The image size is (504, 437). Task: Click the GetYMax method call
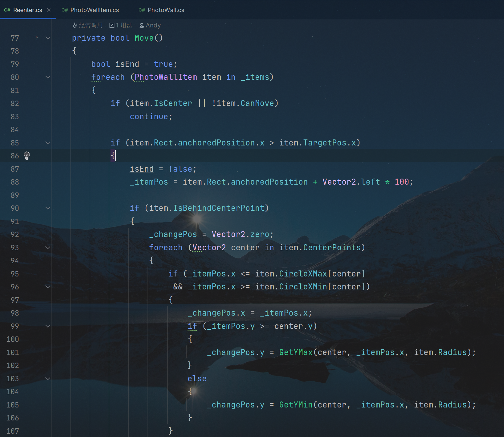point(296,352)
